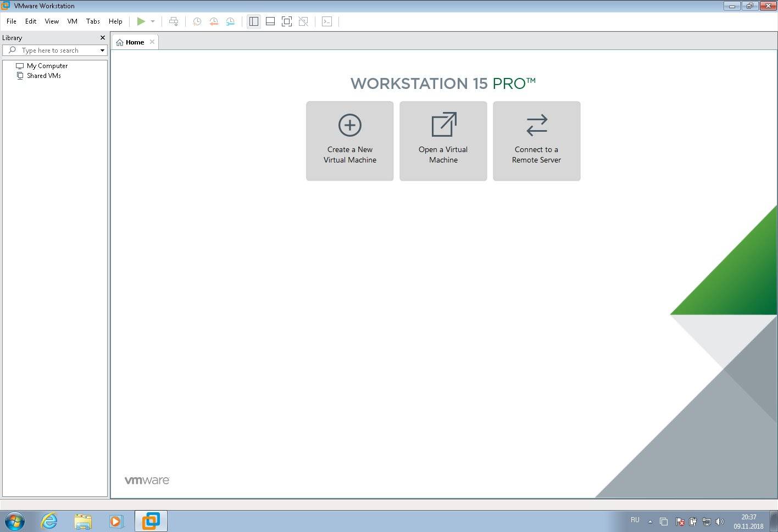Click the Unity mode toolbar icon
This screenshot has width=778, height=532.
(x=303, y=21)
